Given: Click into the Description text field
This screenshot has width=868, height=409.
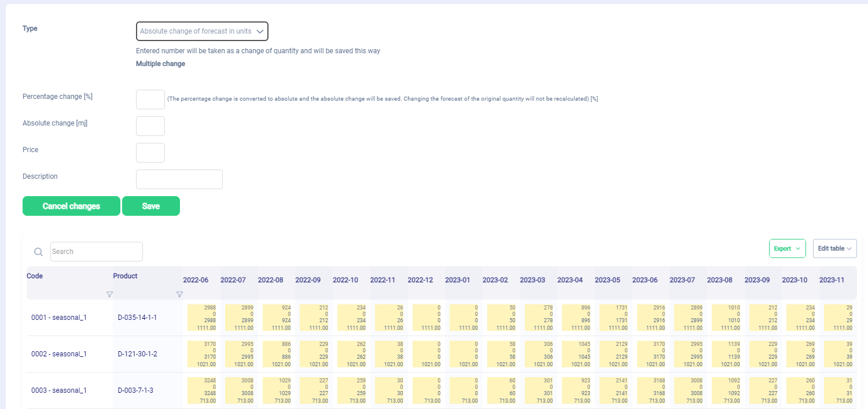Looking at the screenshot, I should click(x=179, y=179).
